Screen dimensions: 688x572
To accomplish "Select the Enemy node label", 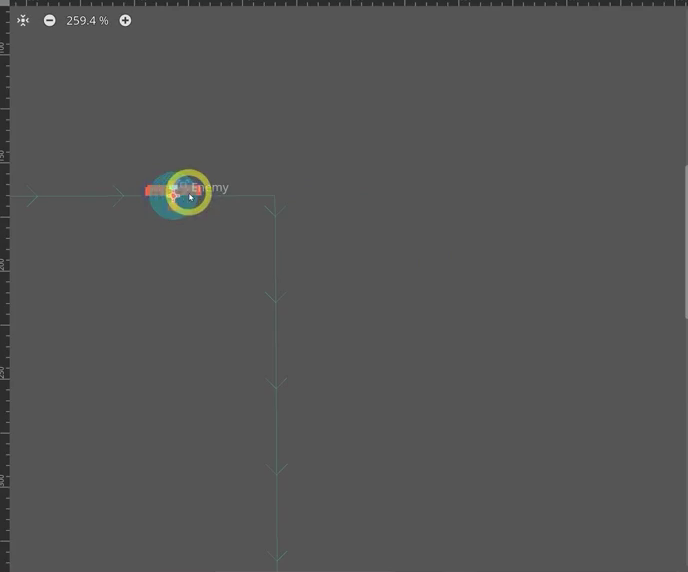I will point(210,188).
